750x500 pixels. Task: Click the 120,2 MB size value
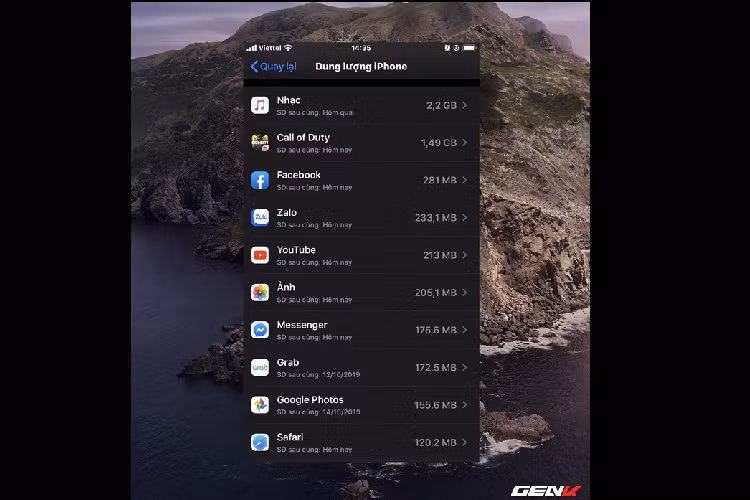[436, 442]
